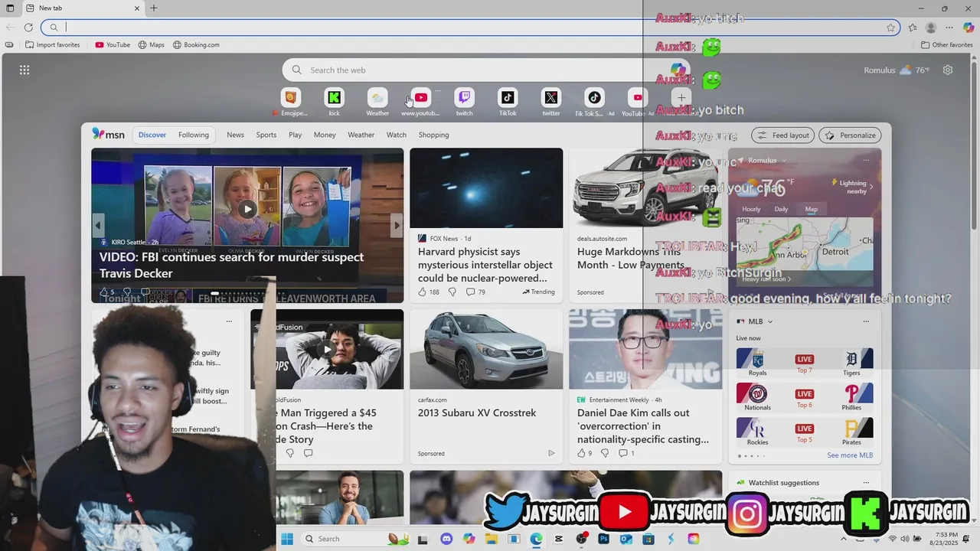Open the Other favorites folder
The image size is (980, 551).
point(946,45)
